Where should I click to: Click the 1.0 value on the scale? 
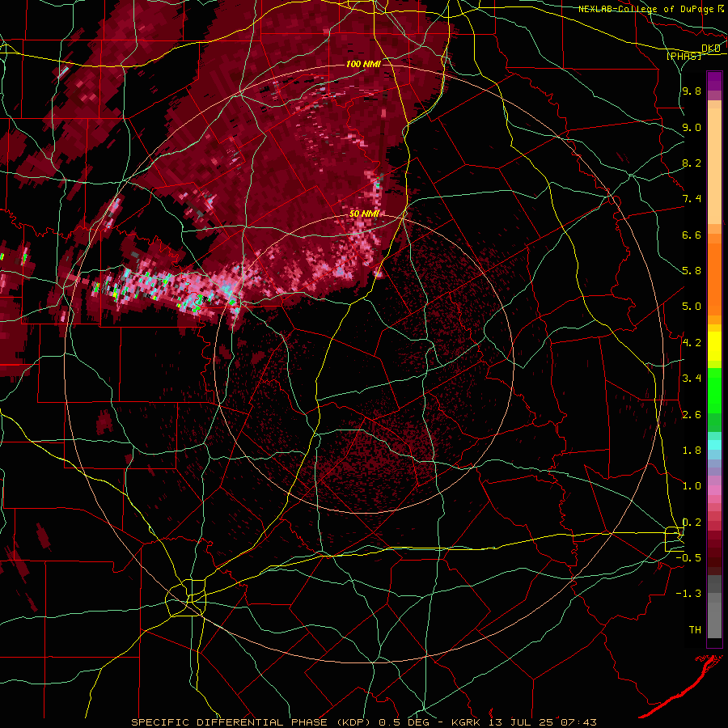692,486
